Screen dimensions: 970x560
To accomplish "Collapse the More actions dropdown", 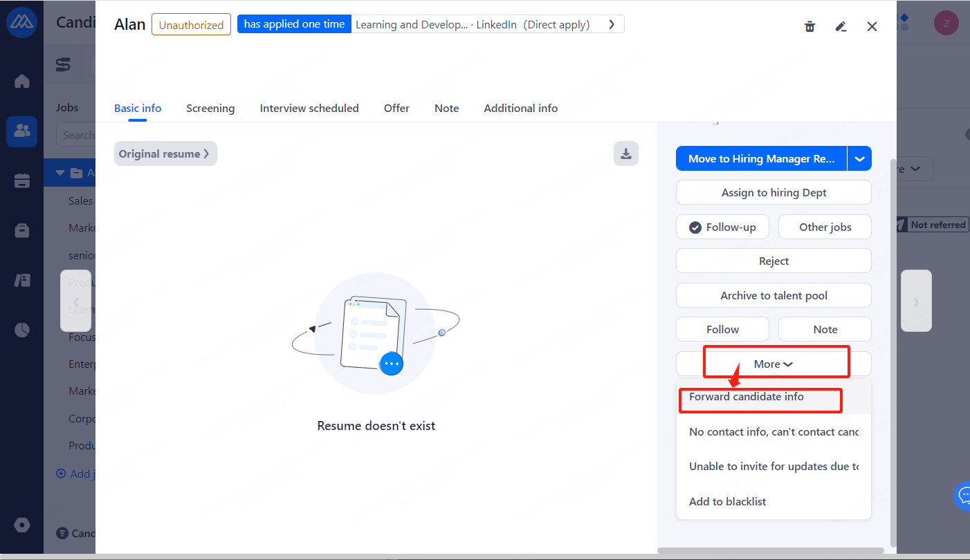I will 774,364.
